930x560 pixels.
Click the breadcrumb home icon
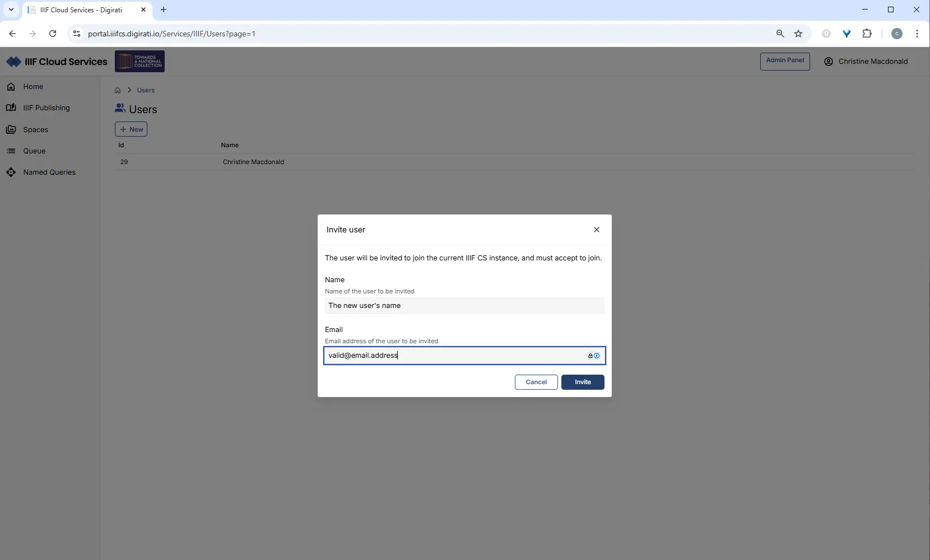[118, 90]
